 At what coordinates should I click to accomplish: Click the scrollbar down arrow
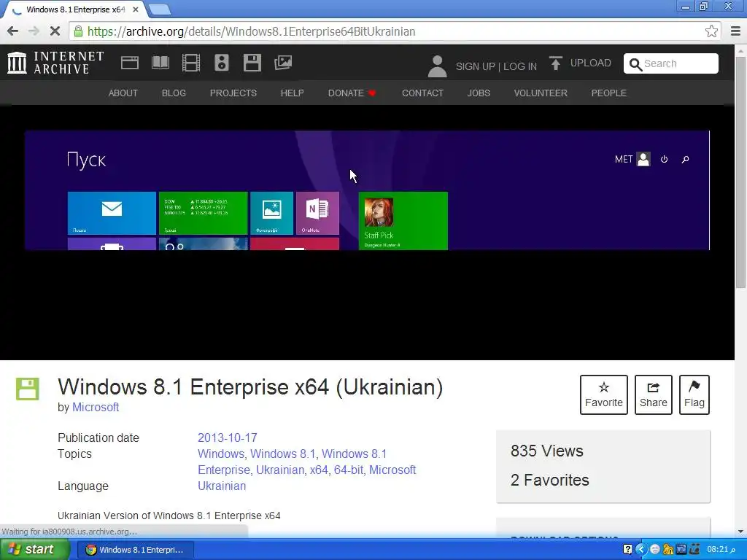pos(740,532)
